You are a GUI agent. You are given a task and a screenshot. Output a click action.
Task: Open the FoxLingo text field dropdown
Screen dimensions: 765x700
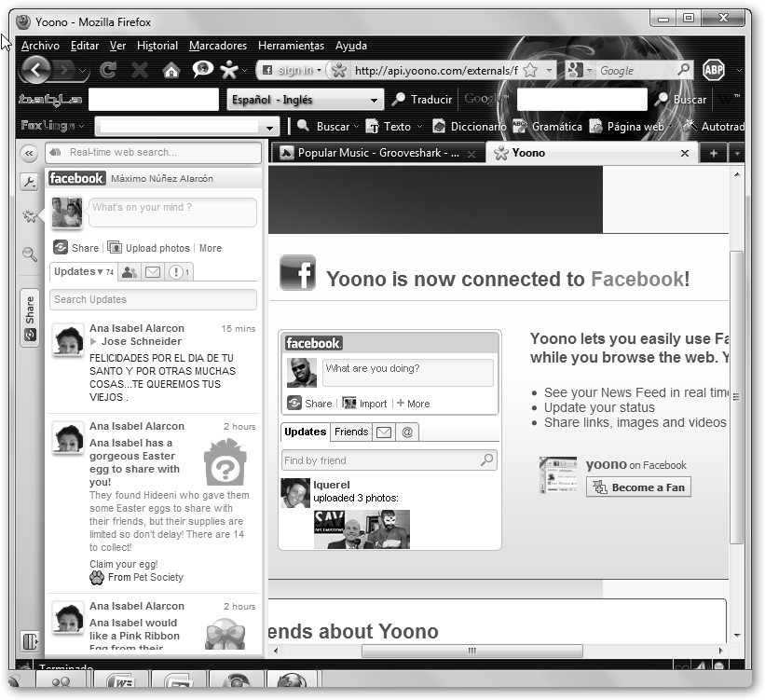click(271, 127)
